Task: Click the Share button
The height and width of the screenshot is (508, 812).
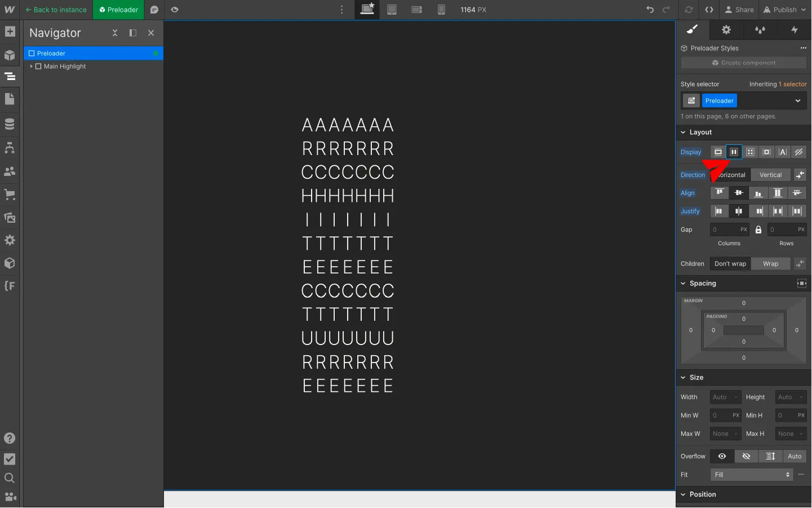Action: 739,10
